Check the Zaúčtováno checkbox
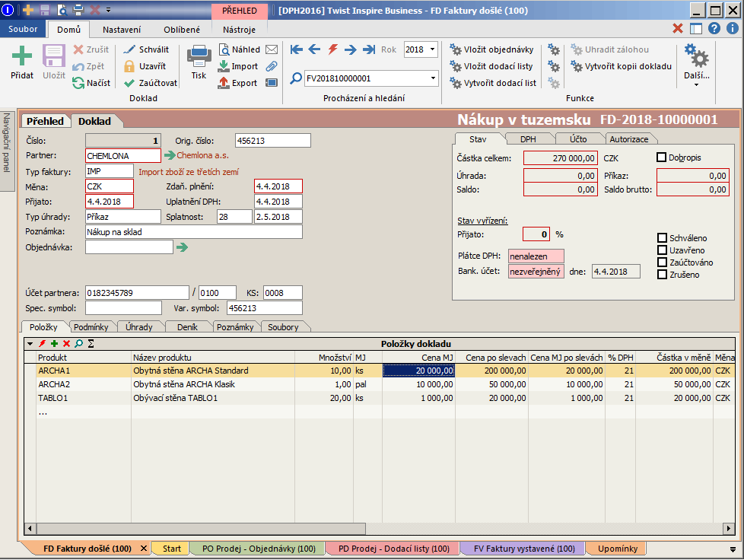The image size is (744, 560). coord(662,262)
